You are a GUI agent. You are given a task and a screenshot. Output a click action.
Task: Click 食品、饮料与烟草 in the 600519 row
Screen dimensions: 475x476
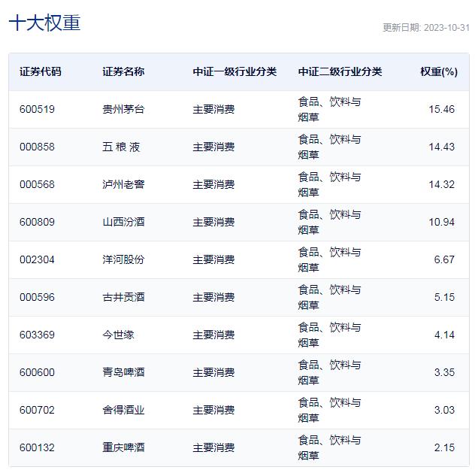329,109
